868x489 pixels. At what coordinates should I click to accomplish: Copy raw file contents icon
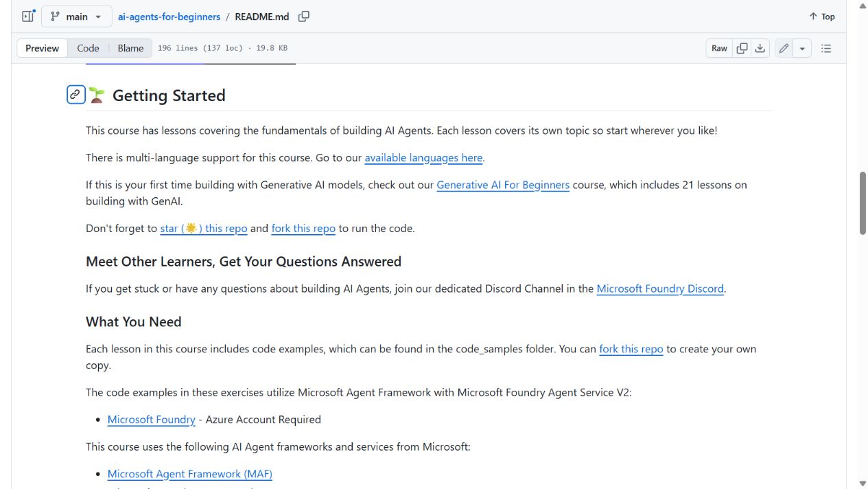coord(742,48)
